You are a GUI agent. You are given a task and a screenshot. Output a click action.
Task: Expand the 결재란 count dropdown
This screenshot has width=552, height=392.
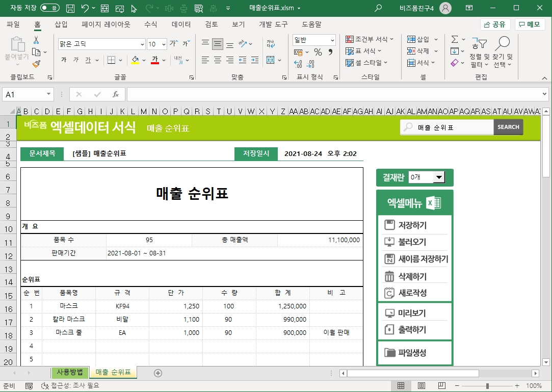pos(438,177)
